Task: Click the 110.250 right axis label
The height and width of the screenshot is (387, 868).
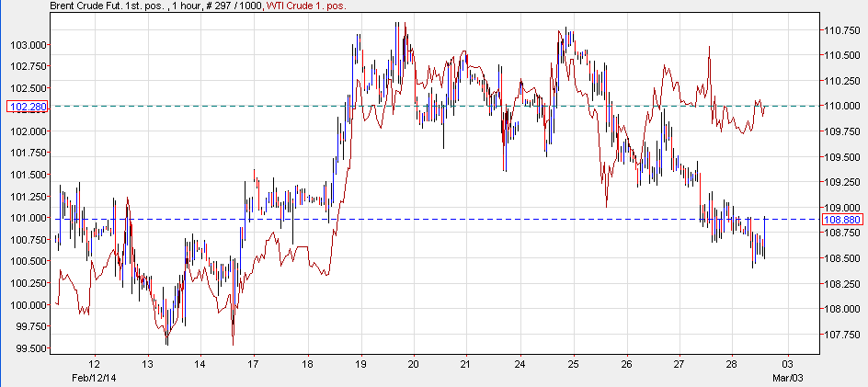Action: 841,81
